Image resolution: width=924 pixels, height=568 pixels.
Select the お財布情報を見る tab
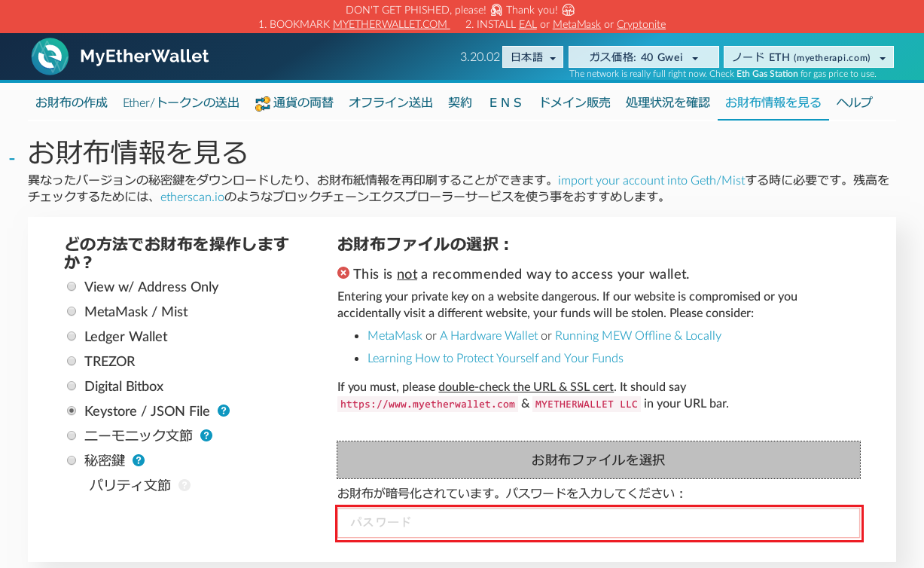click(773, 102)
